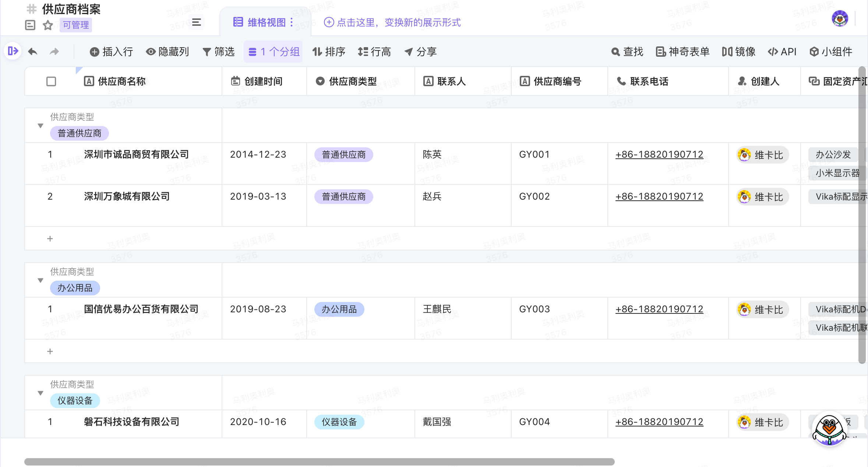This screenshot has height=467, width=868.
Task: Open the Widgets (小组件) panel
Action: point(831,52)
